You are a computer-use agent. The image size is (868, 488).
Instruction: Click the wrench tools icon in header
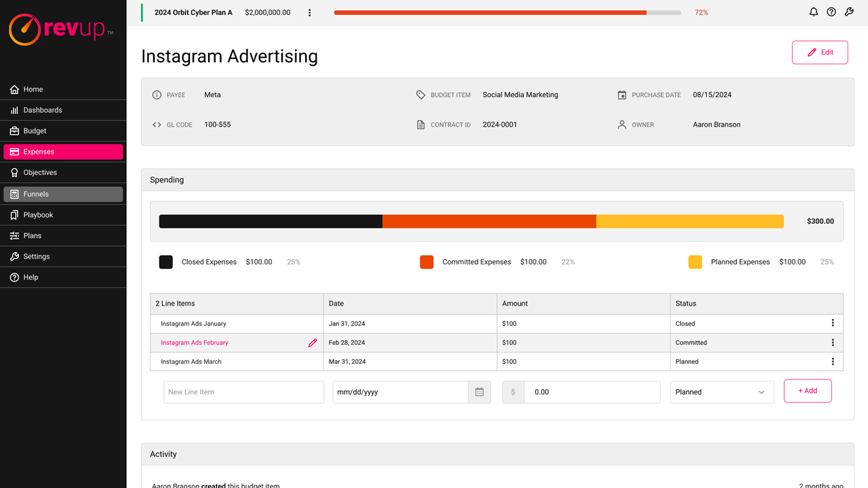[x=849, y=12]
